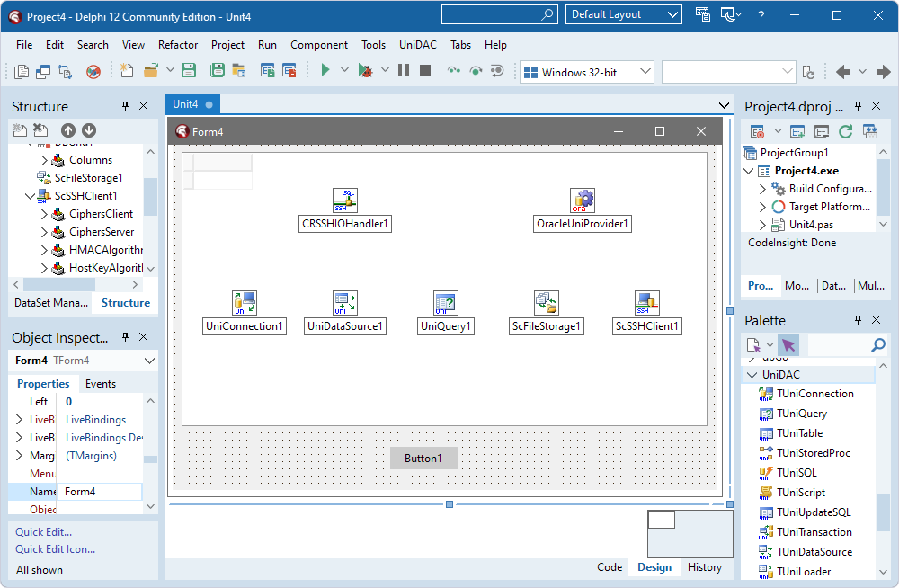This screenshot has width=899, height=588.
Task: Select the OracleUniProvider1 component on the form
Action: pos(583,200)
